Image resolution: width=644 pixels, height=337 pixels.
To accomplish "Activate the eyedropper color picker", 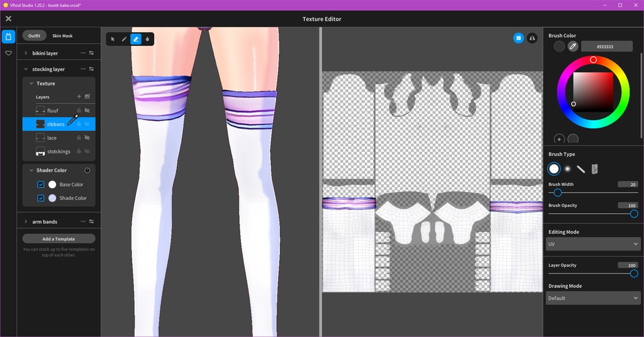I will click(573, 47).
